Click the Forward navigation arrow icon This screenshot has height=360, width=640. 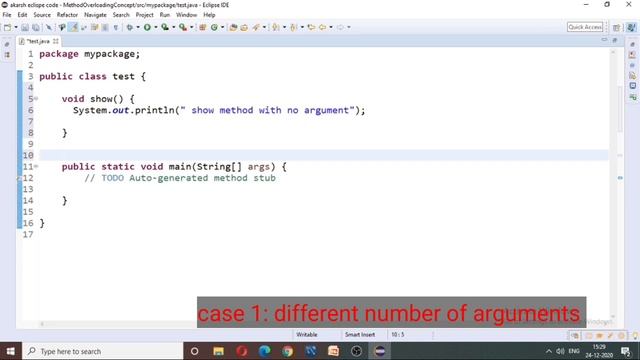[340, 27]
